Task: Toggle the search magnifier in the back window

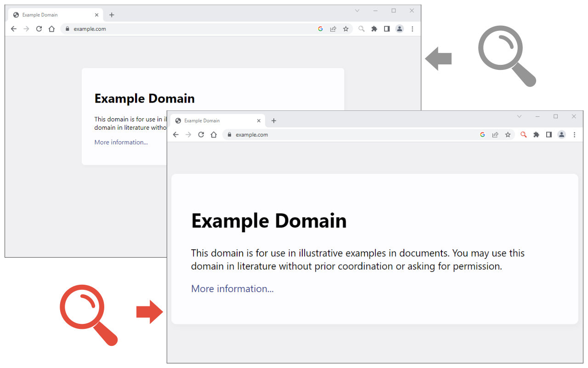Action: point(361,29)
